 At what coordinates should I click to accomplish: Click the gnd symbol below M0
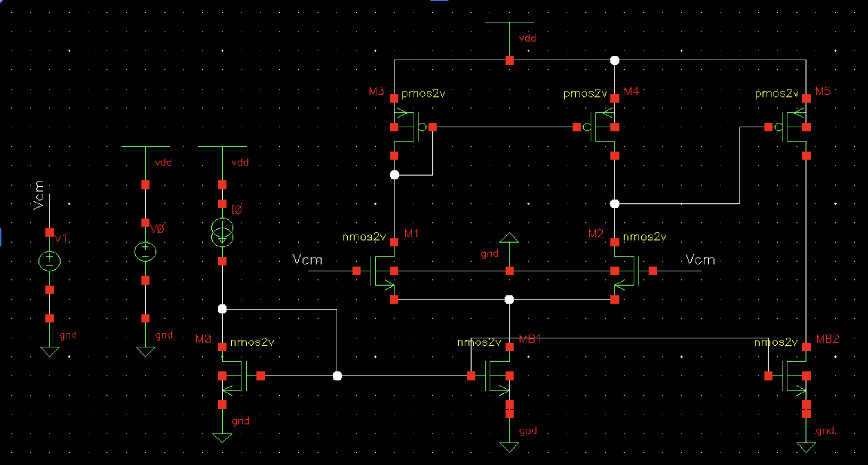tap(222, 437)
